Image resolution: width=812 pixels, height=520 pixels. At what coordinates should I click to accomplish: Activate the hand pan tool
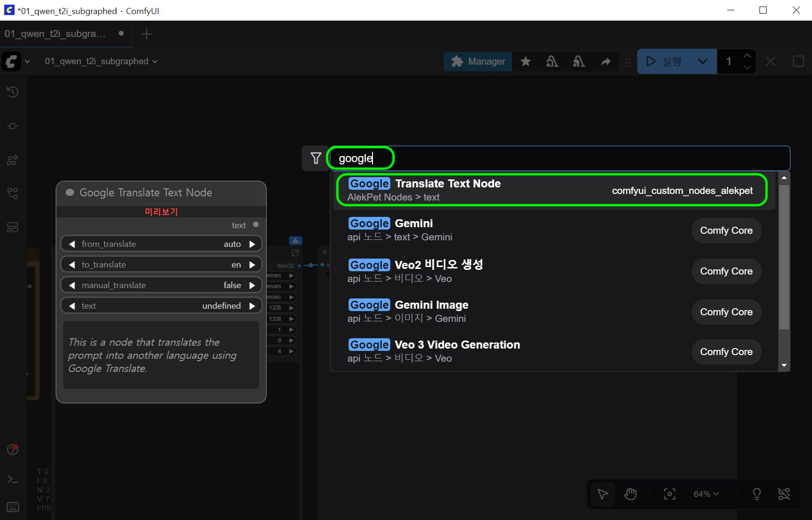[631, 494]
